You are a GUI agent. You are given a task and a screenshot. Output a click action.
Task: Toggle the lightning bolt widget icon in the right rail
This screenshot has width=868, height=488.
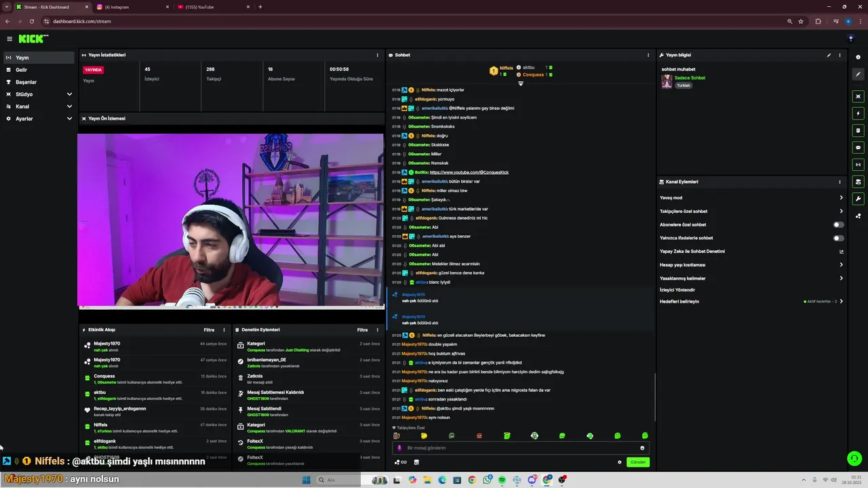tap(858, 113)
